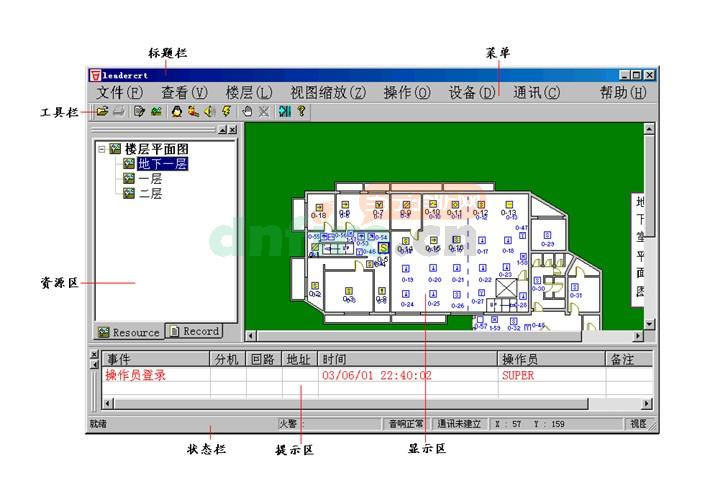The height and width of the screenshot is (483, 720).
Task: Open the 文件(F) menu
Action: (x=120, y=93)
